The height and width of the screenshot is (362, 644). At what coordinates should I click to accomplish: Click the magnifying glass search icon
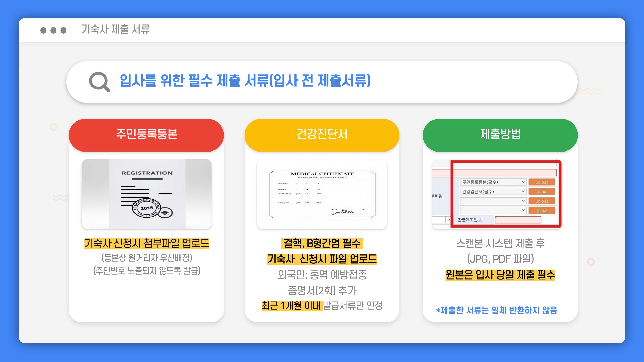(x=99, y=82)
